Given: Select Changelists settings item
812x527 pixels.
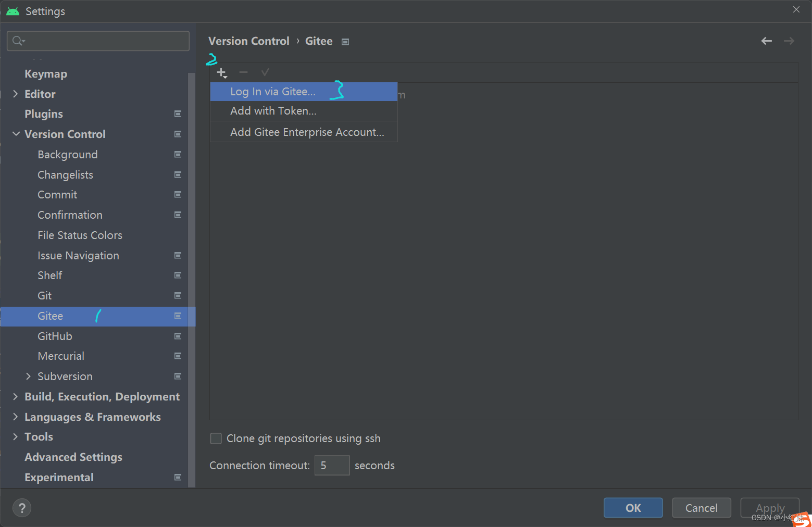Looking at the screenshot, I should 65,174.
